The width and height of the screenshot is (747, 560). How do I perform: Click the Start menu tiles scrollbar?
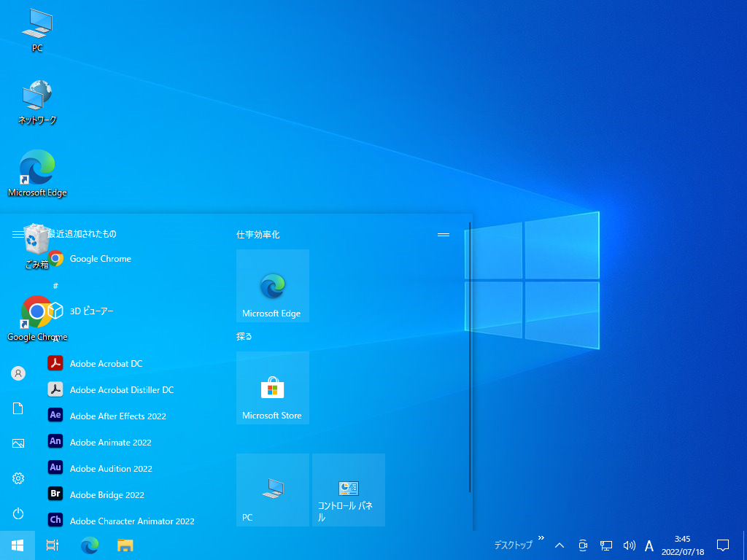point(470,357)
